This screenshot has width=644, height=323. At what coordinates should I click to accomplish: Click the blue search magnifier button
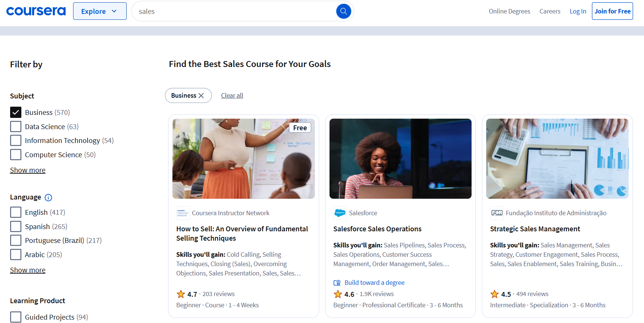coord(343,11)
